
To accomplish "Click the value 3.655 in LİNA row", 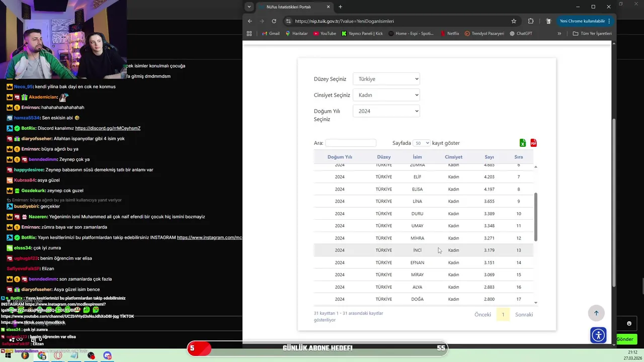I will coord(489,202).
